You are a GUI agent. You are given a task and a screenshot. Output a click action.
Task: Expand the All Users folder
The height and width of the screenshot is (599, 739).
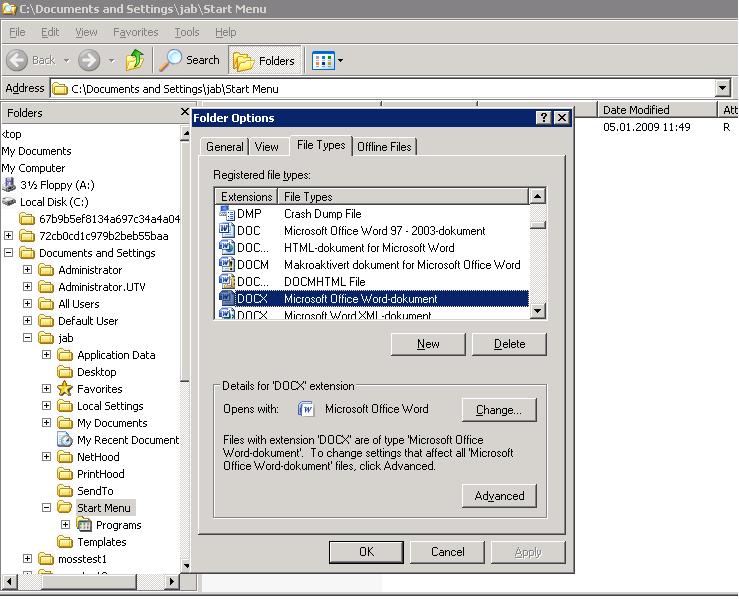[27, 303]
